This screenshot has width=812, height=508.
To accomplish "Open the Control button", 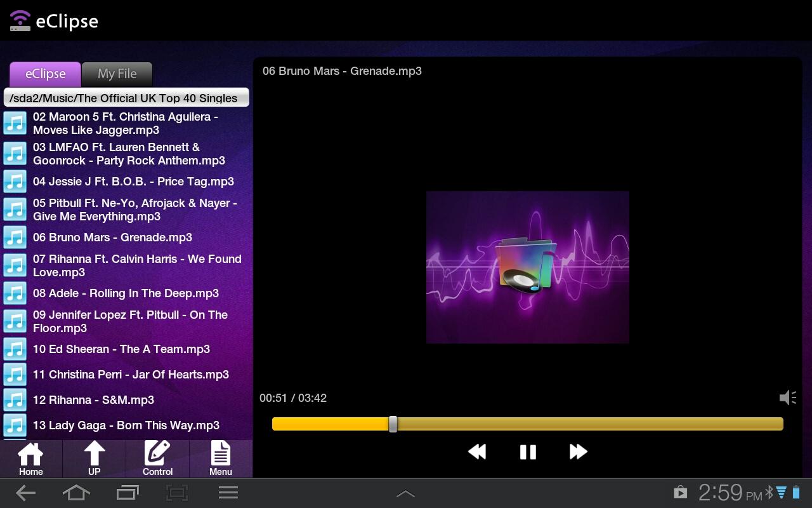I will coord(157,458).
